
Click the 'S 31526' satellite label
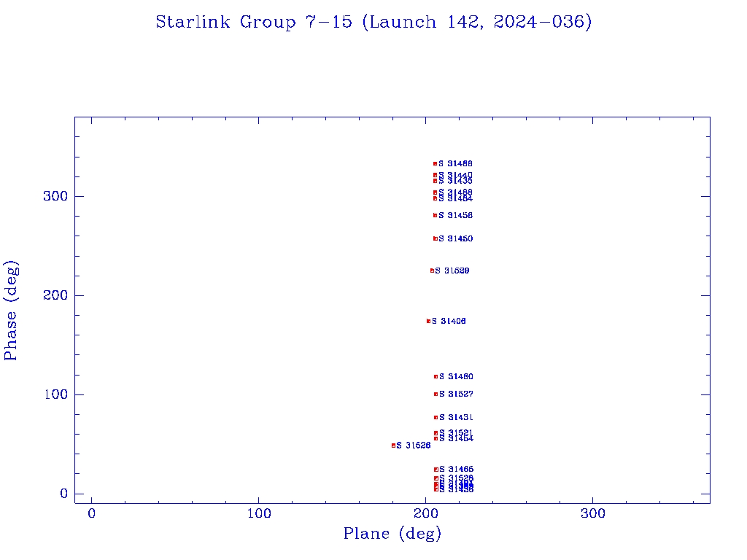click(414, 446)
